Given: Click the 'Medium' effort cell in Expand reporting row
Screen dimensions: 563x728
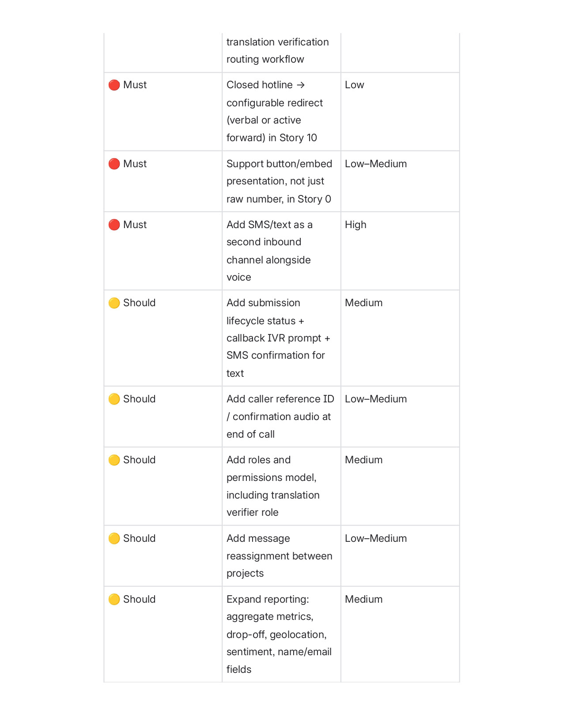Looking at the screenshot, I should (x=363, y=600).
